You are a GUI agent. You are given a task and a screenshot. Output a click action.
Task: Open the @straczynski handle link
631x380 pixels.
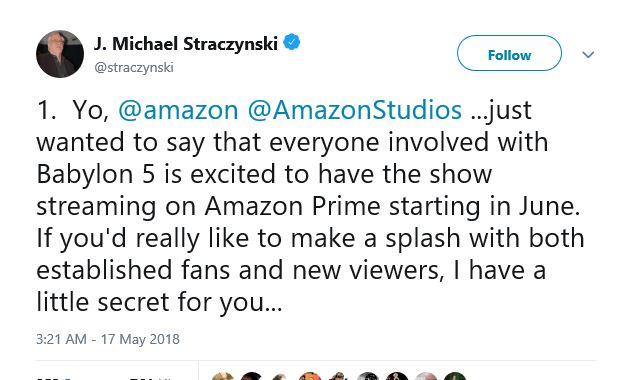tap(134, 67)
